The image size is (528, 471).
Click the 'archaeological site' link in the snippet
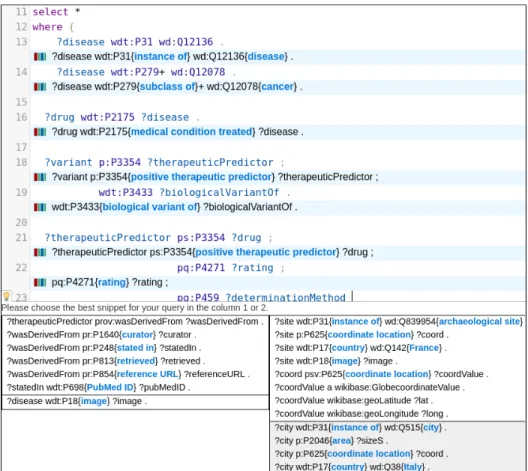pos(480,322)
